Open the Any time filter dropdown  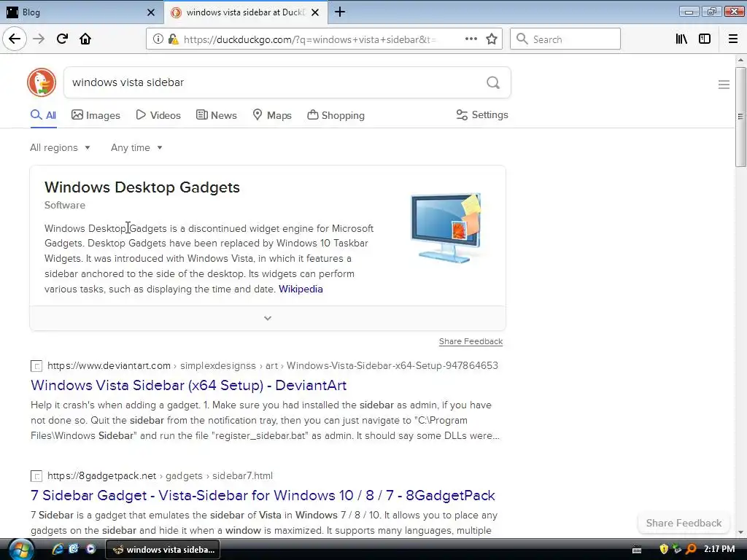tap(136, 147)
